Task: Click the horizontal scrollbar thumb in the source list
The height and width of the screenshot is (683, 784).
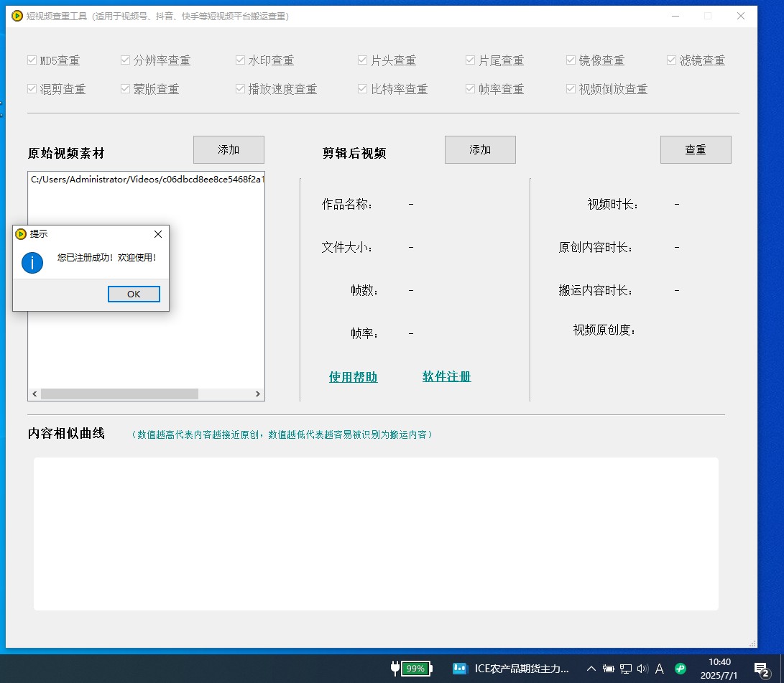Action: 119,394
